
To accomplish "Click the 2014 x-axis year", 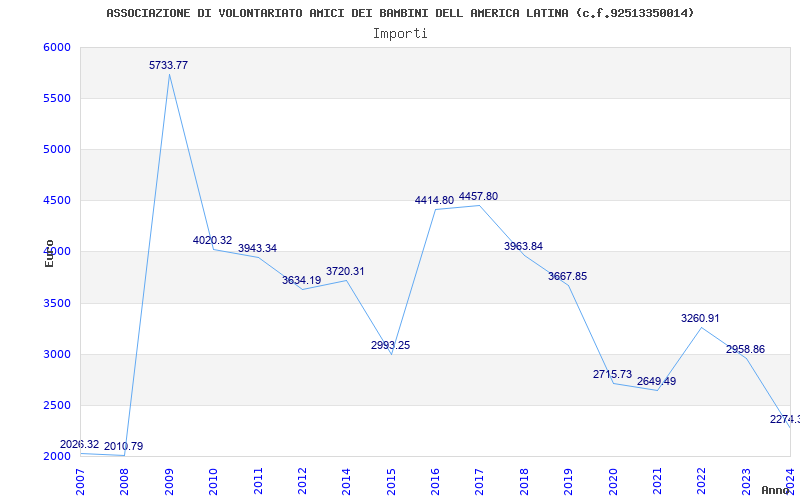I will click(x=346, y=481).
